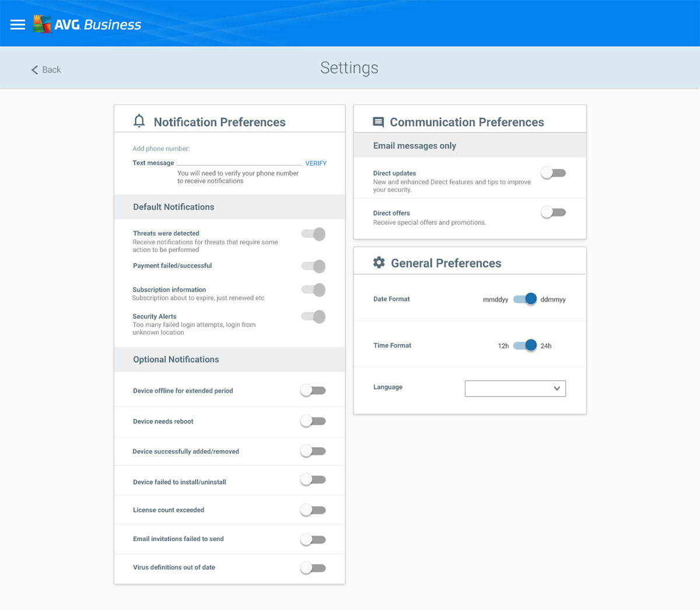
Task: Toggle Security Alerts notification
Action: pyautogui.click(x=313, y=317)
